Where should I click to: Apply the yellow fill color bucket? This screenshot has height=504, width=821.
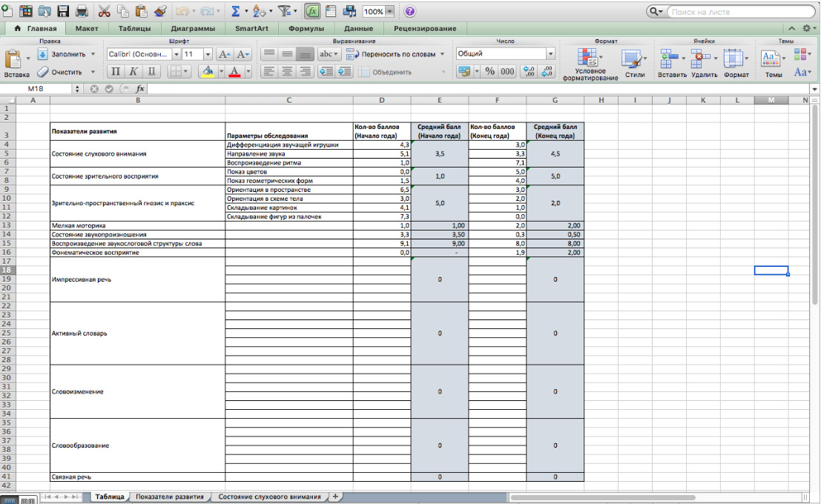point(208,72)
